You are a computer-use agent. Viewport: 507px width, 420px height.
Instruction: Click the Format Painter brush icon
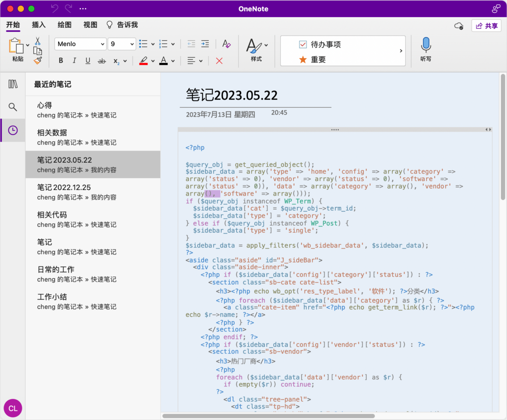coord(38,60)
